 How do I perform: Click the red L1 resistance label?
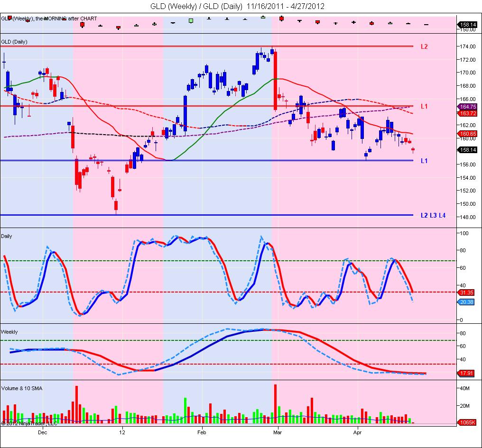(x=424, y=106)
